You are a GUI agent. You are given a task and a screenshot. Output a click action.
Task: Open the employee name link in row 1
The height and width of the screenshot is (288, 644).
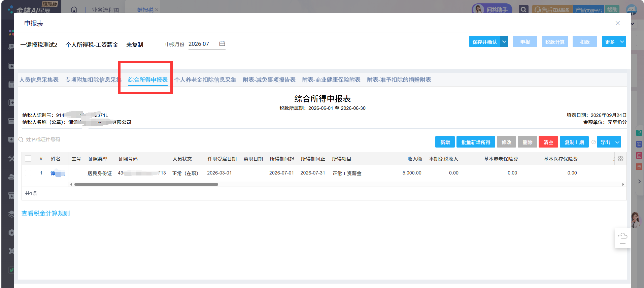pyautogui.click(x=58, y=173)
